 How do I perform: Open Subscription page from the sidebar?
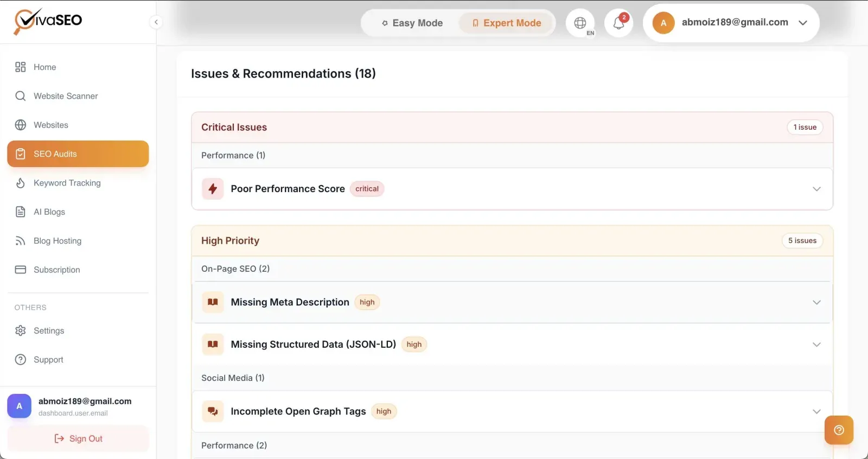tap(78, 270)
